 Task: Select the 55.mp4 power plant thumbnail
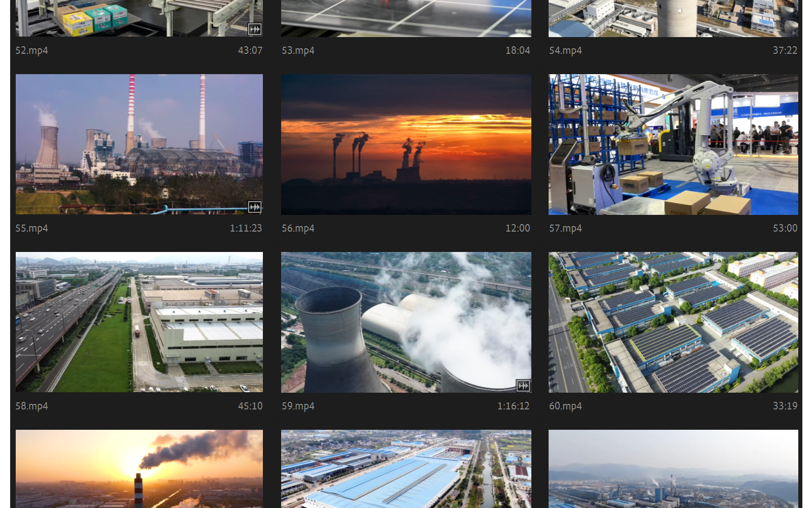[x=139, y=144]
